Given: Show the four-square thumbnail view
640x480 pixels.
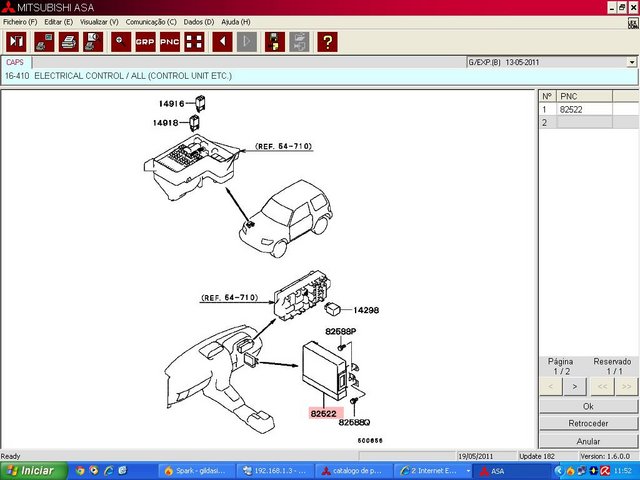Looking at the screenshot, I should [x=194, y=42].
